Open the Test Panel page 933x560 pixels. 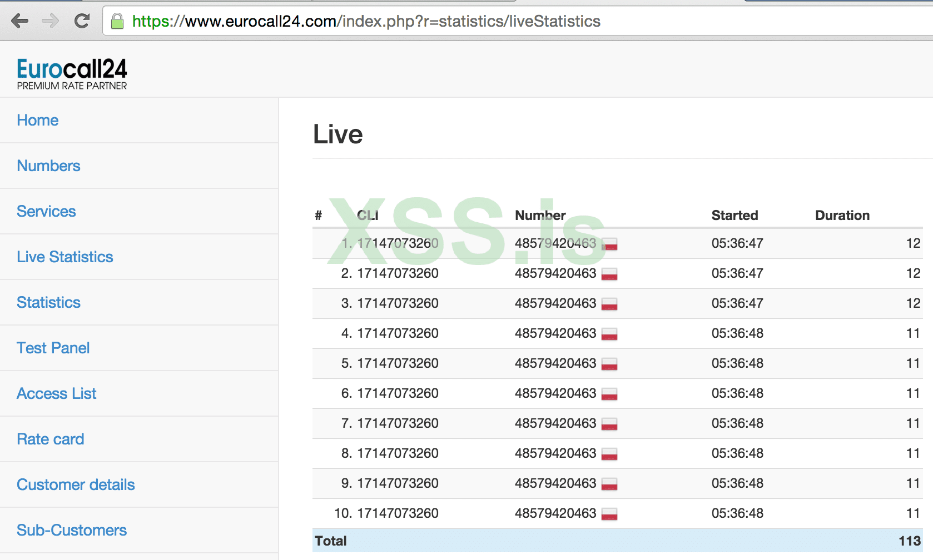[53, 348]
